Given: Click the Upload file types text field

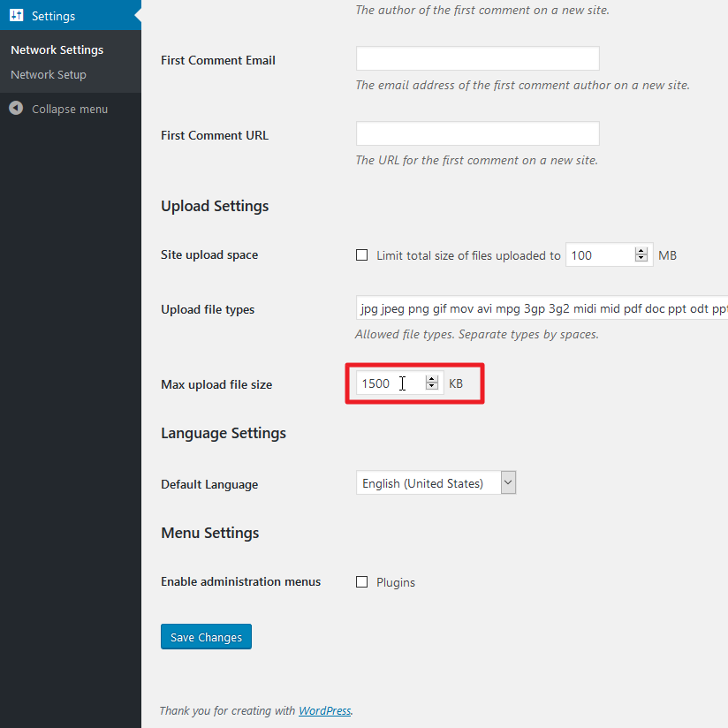Looking at the screenshot, I should (x=541, y=309).
